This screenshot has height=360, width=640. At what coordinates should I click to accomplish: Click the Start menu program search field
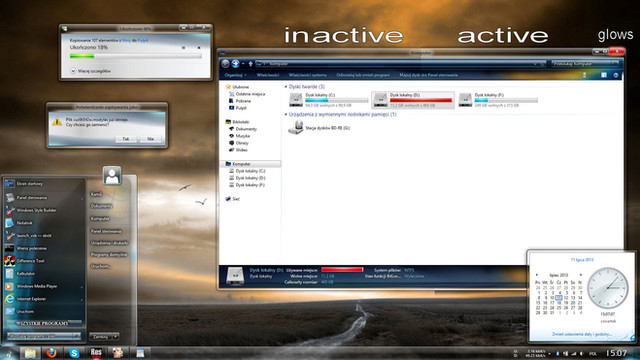coord(43,336)
